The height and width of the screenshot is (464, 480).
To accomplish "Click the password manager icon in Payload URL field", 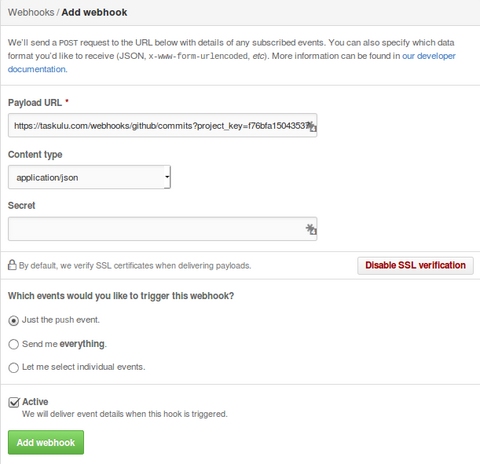I will pos(312,126).
